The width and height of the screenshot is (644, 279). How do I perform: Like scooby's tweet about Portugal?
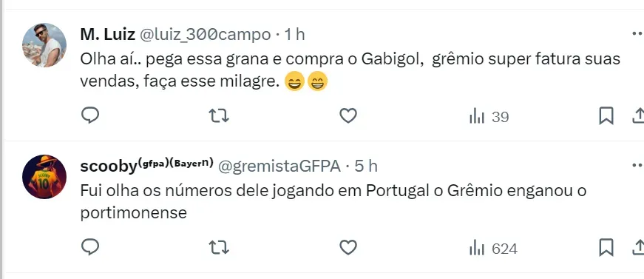[x=348, y=248]
